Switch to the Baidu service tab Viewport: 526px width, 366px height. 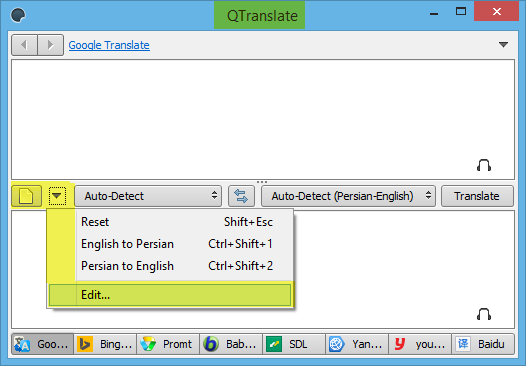click(x=483, y=344)
